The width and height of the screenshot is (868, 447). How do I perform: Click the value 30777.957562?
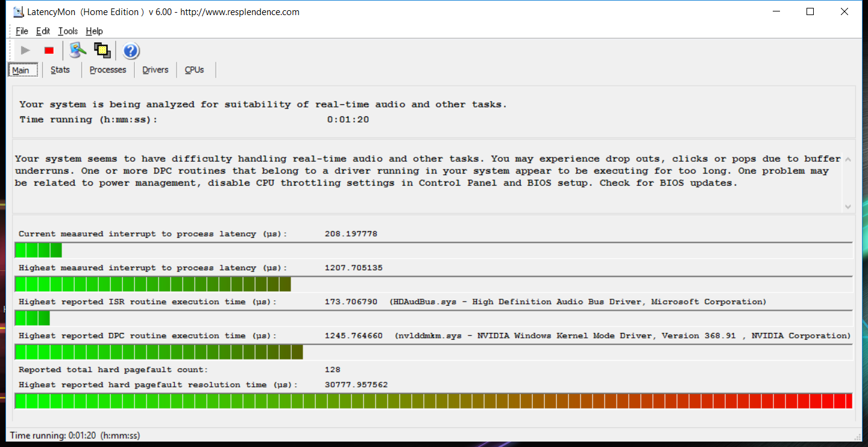pos(356,384)
